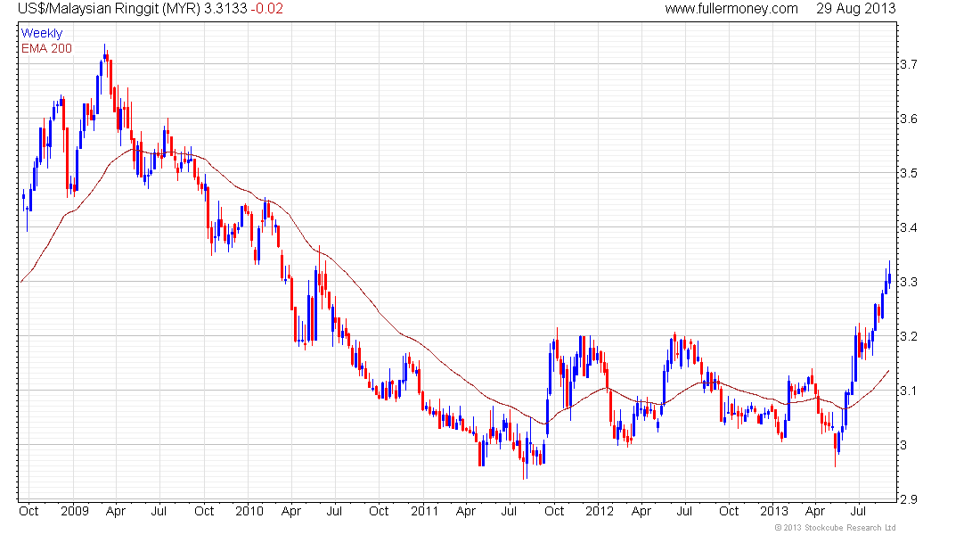Click the 2012 x-axis label
980x535 pixels.
600,511
